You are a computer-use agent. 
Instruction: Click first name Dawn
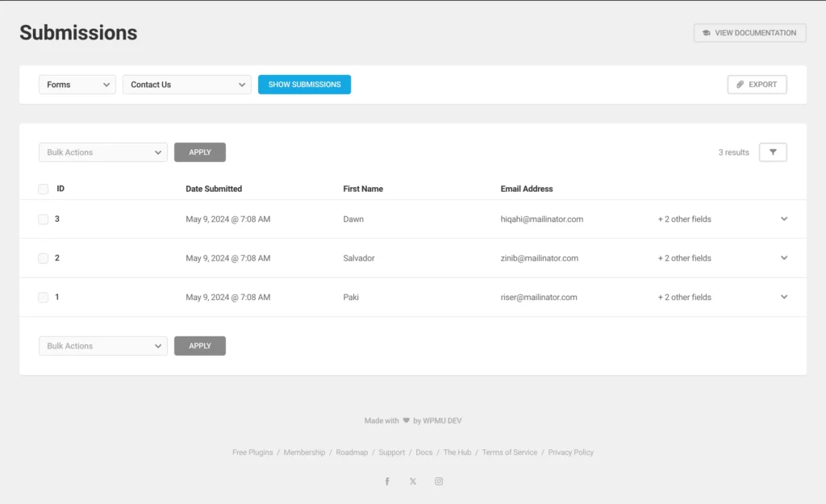(353, 219)
